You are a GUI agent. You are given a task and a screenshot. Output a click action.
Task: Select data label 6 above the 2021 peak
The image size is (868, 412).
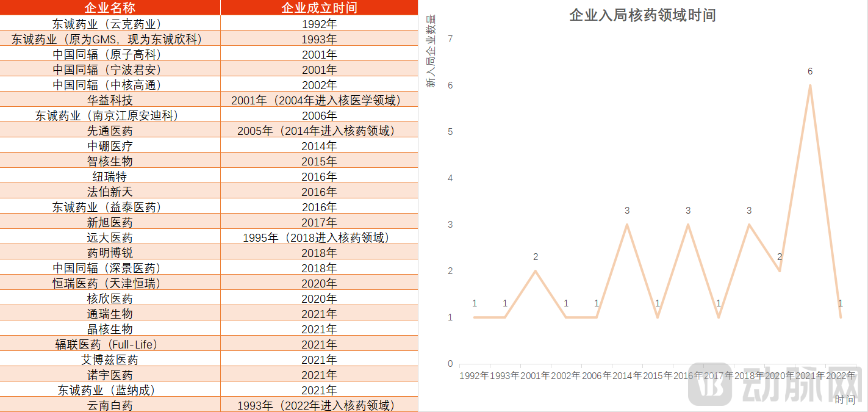coord(810,71)
